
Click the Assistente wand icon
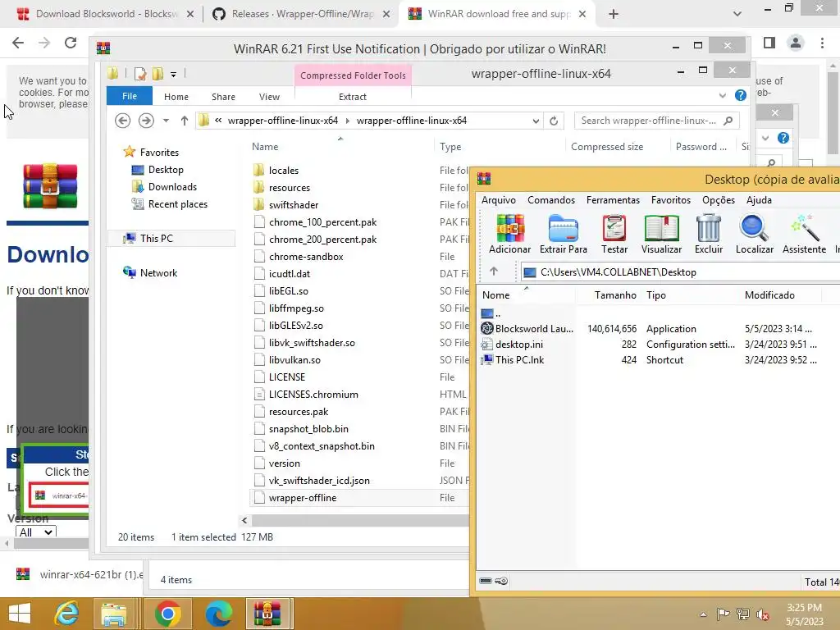[804, 234]
